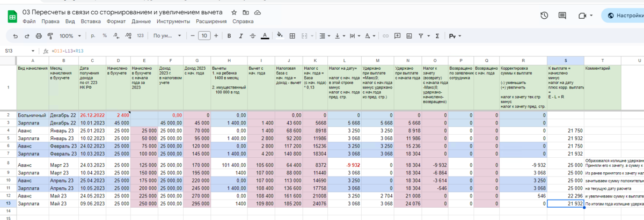The image size is (644, 220).
Task: Insert a comment with toolbar icon
Action: (x=397, y=36)
